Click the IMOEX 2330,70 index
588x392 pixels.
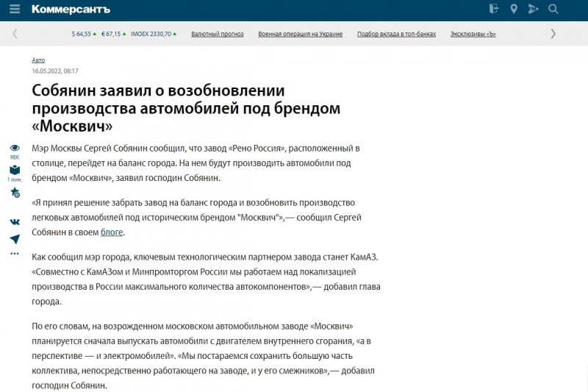154,34
